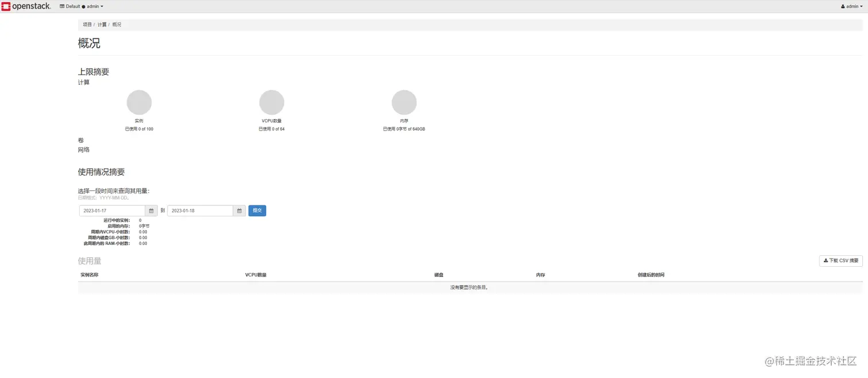Click the 网络 section label
The image size is (868, 378).
click(84, 150)
